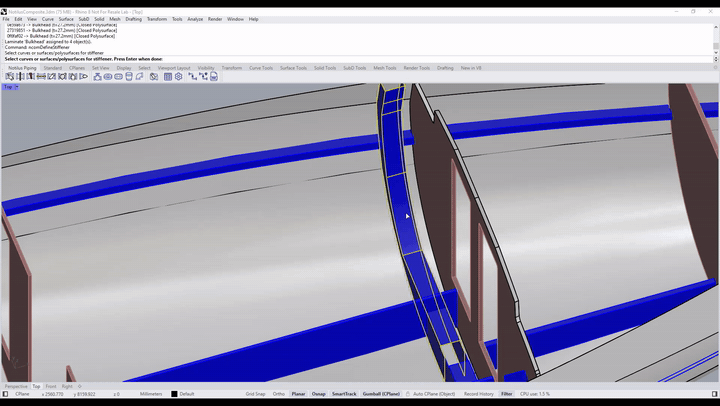This screenshot has width=720, height=406.
Task: Toggle Grid Snap in status bar
Action: [x=255, y=394]
